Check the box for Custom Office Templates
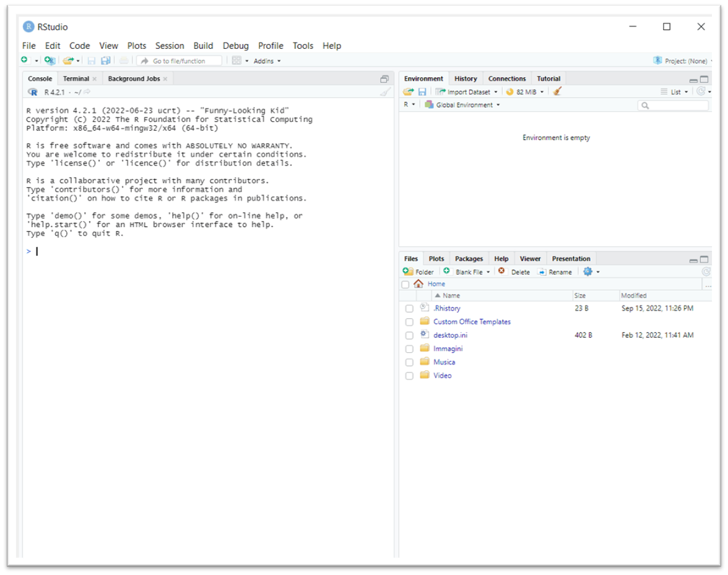Image resolution: width=728 pixels, height=575 pixels. click(x=409, y=322)
